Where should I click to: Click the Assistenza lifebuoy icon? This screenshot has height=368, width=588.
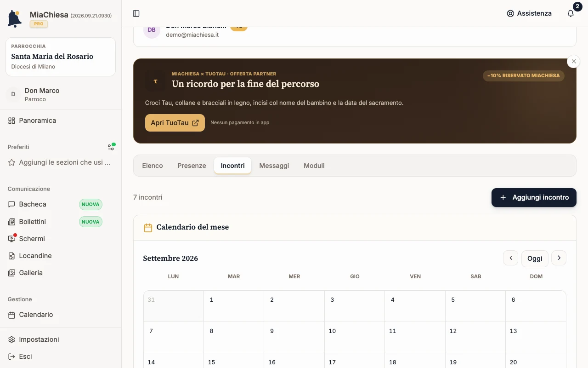[510, 13]
